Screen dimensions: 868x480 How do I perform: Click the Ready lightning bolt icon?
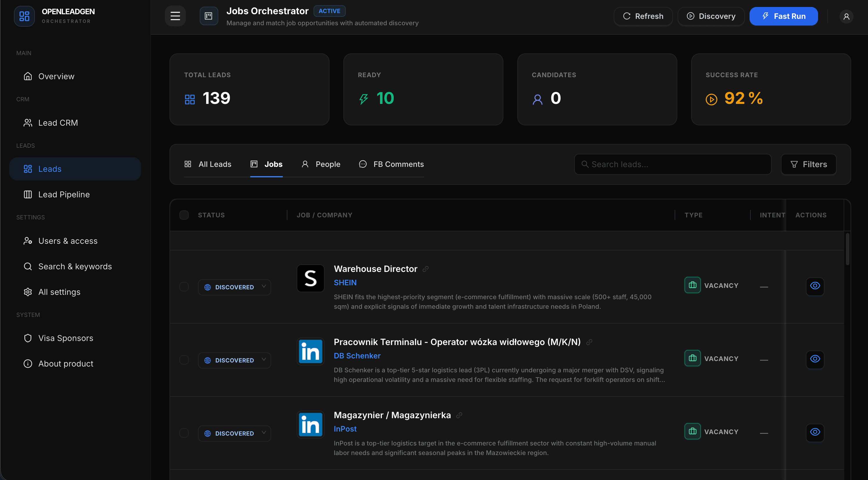click(x=363, y=99)
